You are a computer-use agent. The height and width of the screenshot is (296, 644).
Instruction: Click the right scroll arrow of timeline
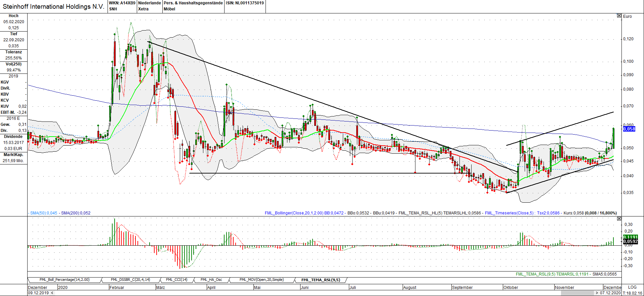(x=597, y=293)
